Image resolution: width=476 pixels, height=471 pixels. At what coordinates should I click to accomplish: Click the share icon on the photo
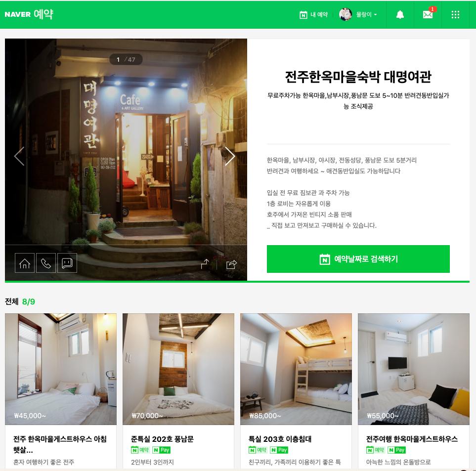tap(231, 264)
